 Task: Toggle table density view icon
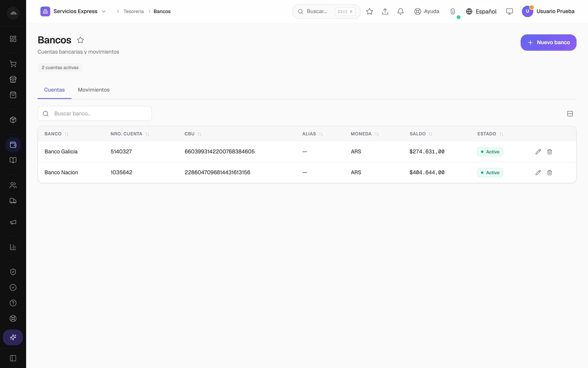click(x=570, y=114)
